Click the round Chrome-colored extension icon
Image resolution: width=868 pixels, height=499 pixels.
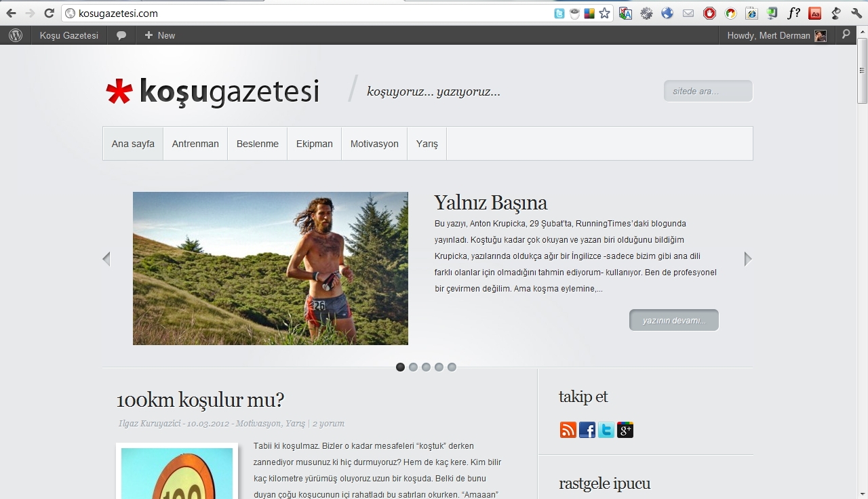[x=730, y=13]
